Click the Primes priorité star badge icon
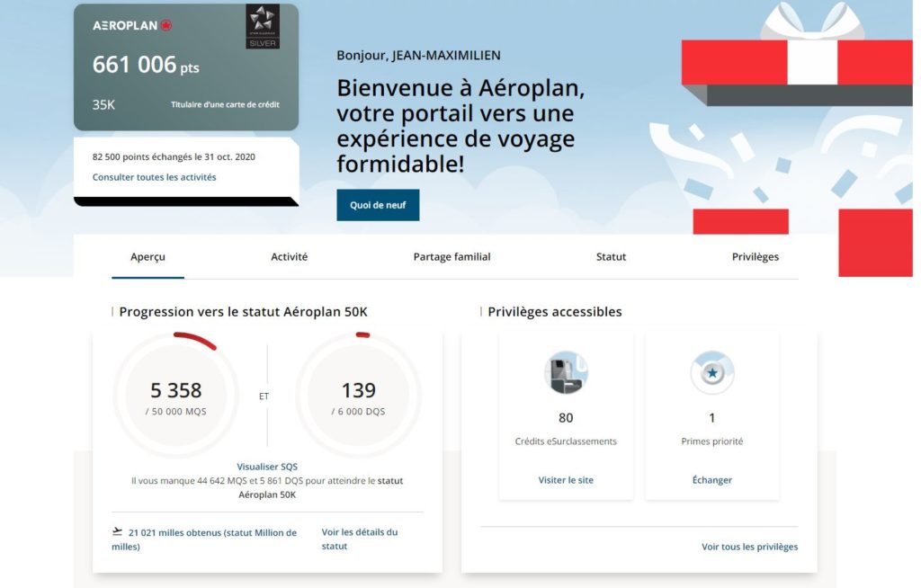This screenshot has width=921, height=588. click(711, 373)
